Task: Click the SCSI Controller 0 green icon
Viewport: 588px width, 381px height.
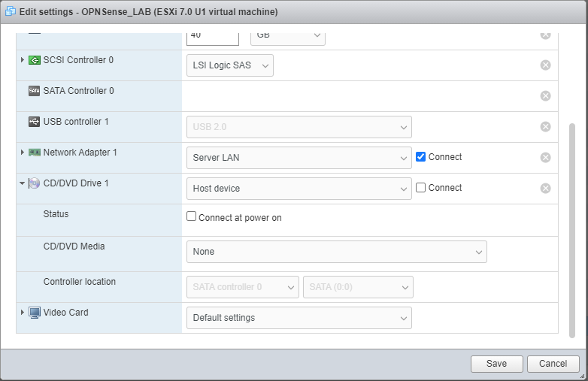Action: (34, 60)
